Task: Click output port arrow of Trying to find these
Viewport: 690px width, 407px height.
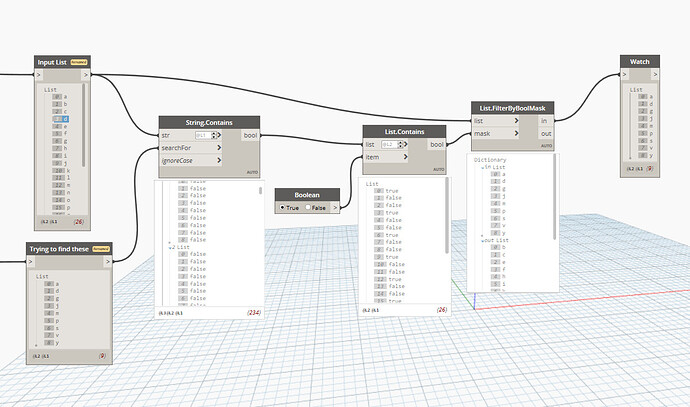Action: pyautogui.click(x=108, y=262)
